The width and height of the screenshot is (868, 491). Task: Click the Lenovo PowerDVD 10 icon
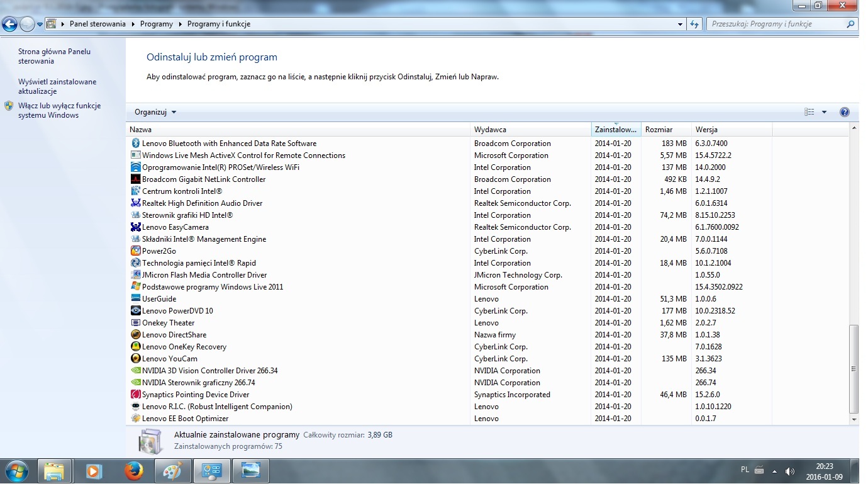tap(135, 311)
